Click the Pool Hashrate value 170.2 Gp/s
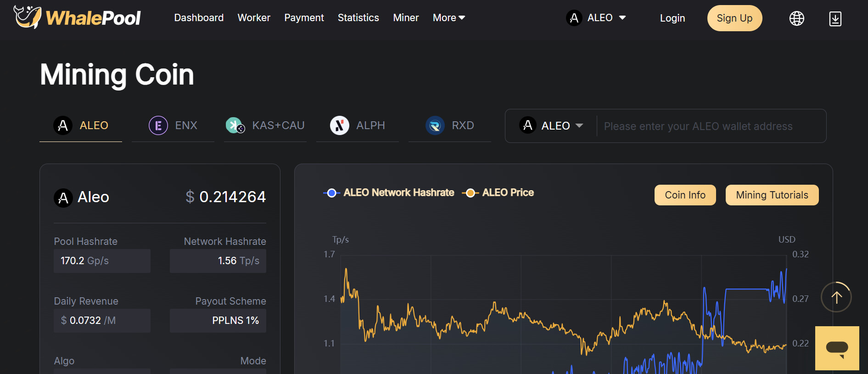The height and width of the screenshot is (374, 868). pos(102,261)
